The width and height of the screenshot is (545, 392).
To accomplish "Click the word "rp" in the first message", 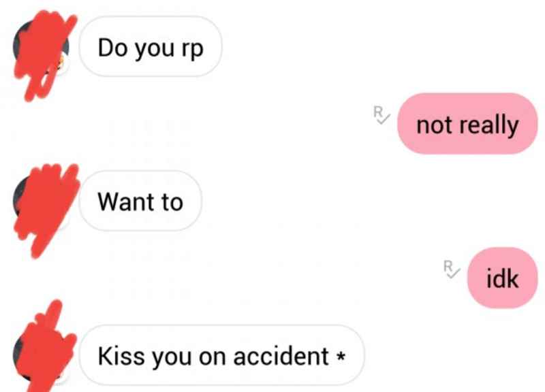I will point(192,49).
